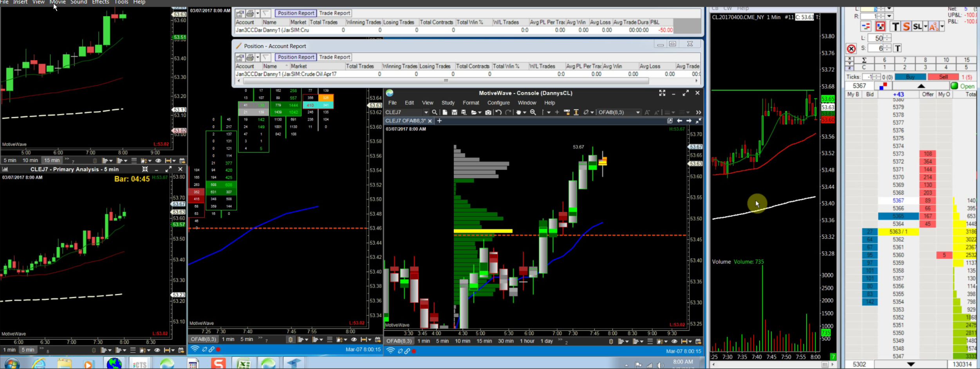Expand the toolbar overflow chevrons in Console

point(698,112)
